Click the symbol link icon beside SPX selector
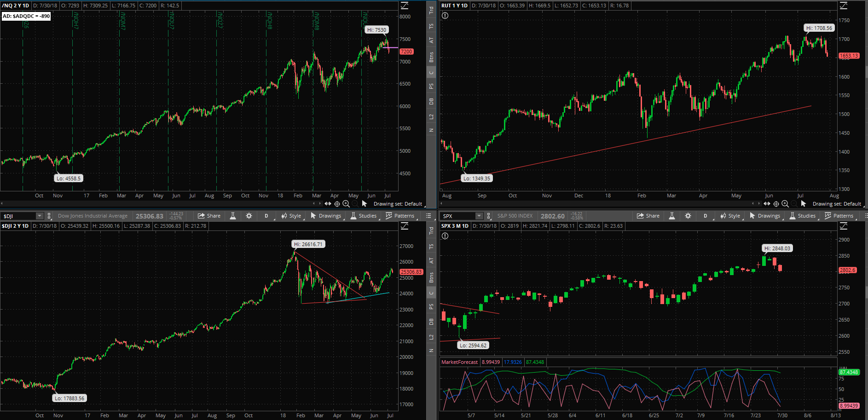 [x=488, y=216]
